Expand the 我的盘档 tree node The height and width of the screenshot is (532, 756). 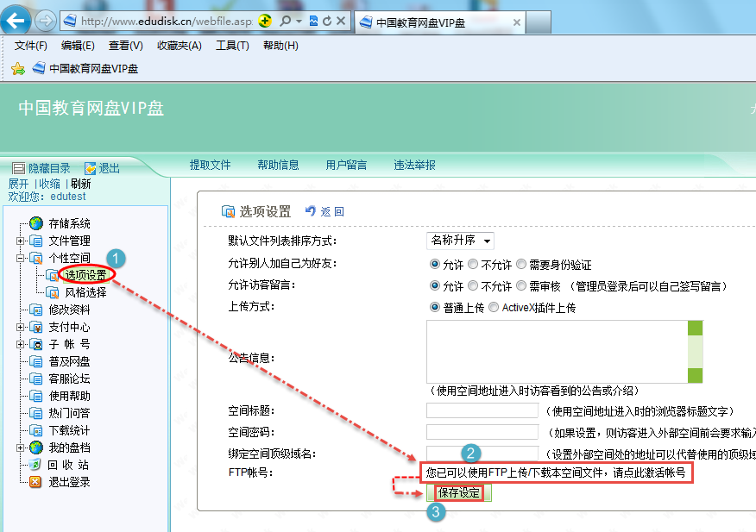pos(20,448)
